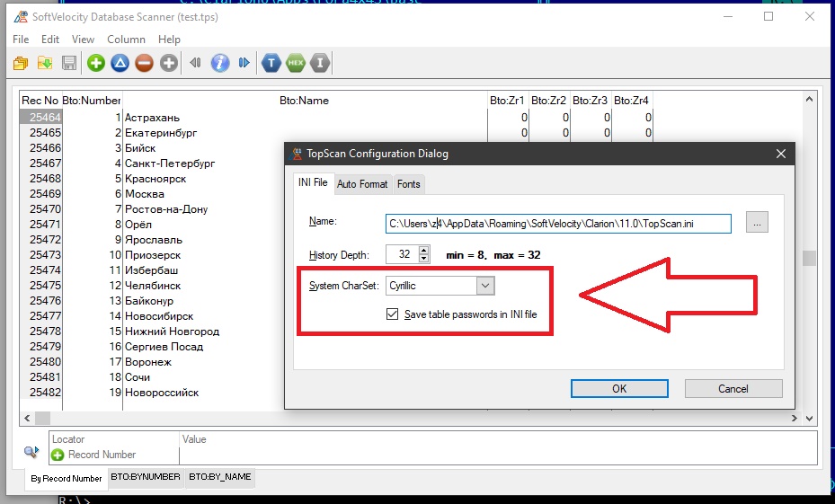The height and width of the screenshot is (504, 835).
Task: Click the green plus add record icon
Action: click(96, 63)
